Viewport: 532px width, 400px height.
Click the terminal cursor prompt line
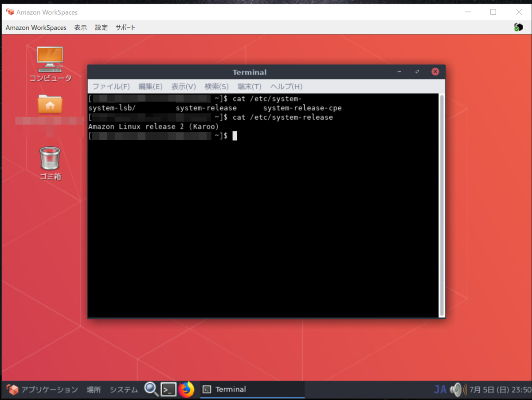click(163, 136)
